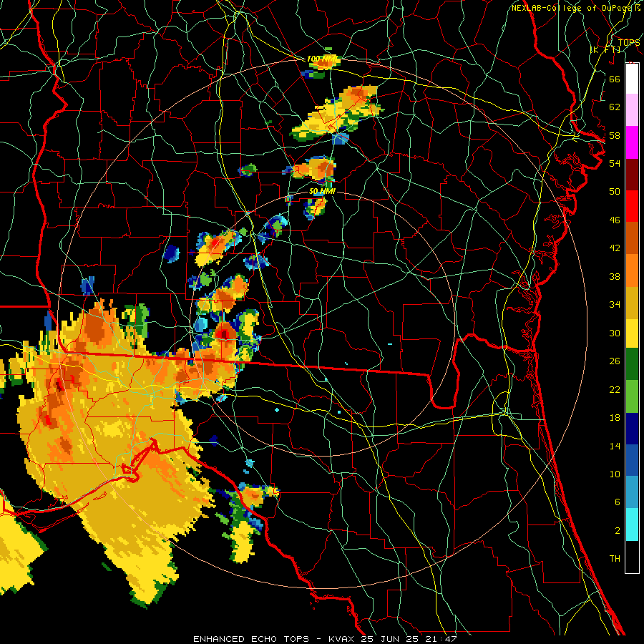Pick the sky blue legend band
644x644 pixels.
pyautogui.click(x=632, y=492)
